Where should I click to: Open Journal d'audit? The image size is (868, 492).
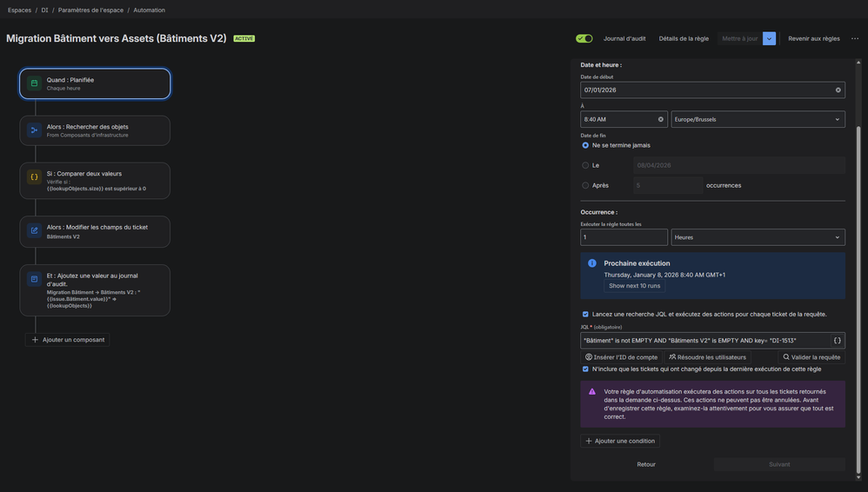tap(624, 39)
